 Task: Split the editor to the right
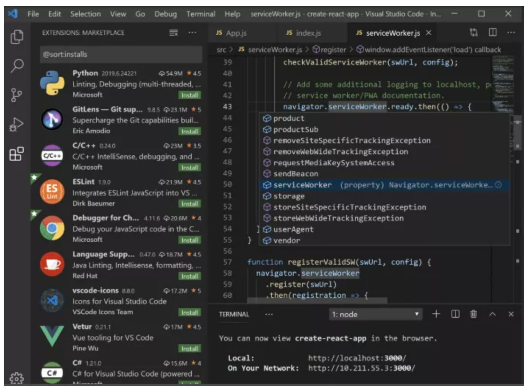pyautogui.click(x=493, y=32)
